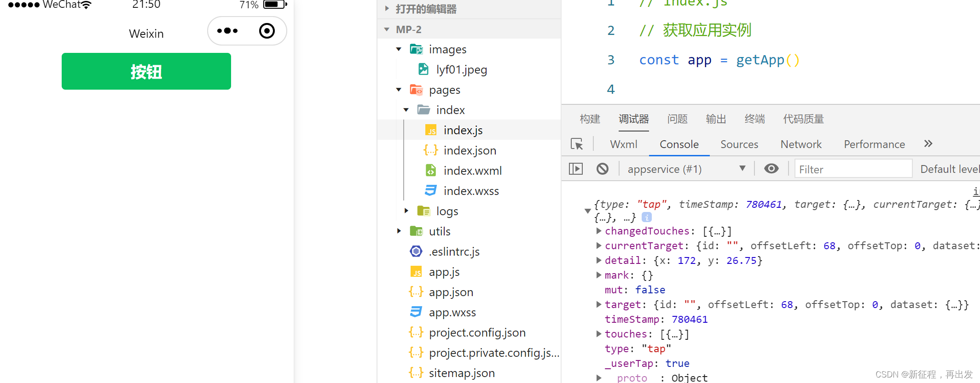
Task: Open the mini program three-dots menu
Action: tap(227, 31)
